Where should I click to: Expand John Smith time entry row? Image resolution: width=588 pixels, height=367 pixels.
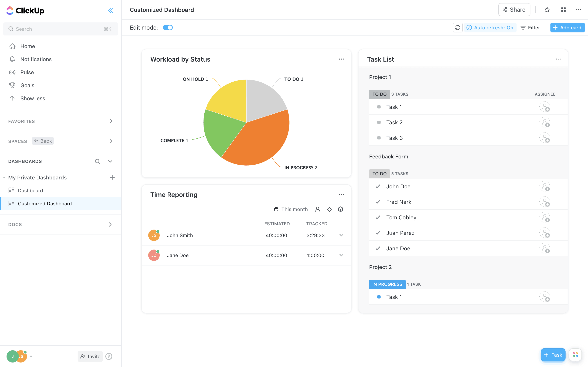point(341,235)
